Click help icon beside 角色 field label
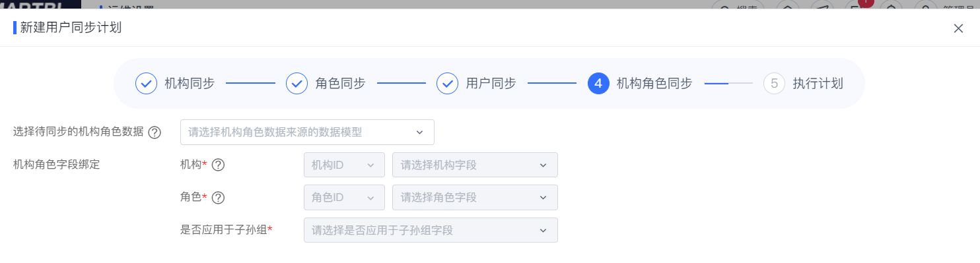 pyautogui.click(x=218, y=198)
